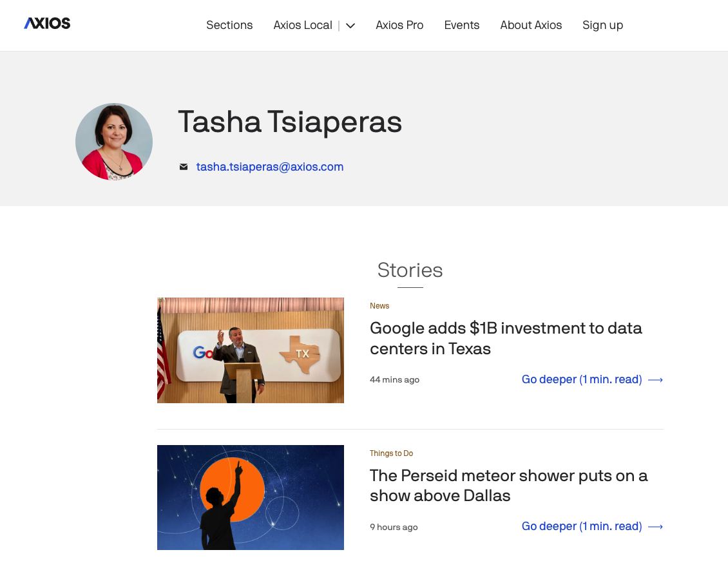The width and height of the screenshot is (728, 570).
Task: Click Tasha Tsiaperas's profile photo
Action: [x=114, y=141]
